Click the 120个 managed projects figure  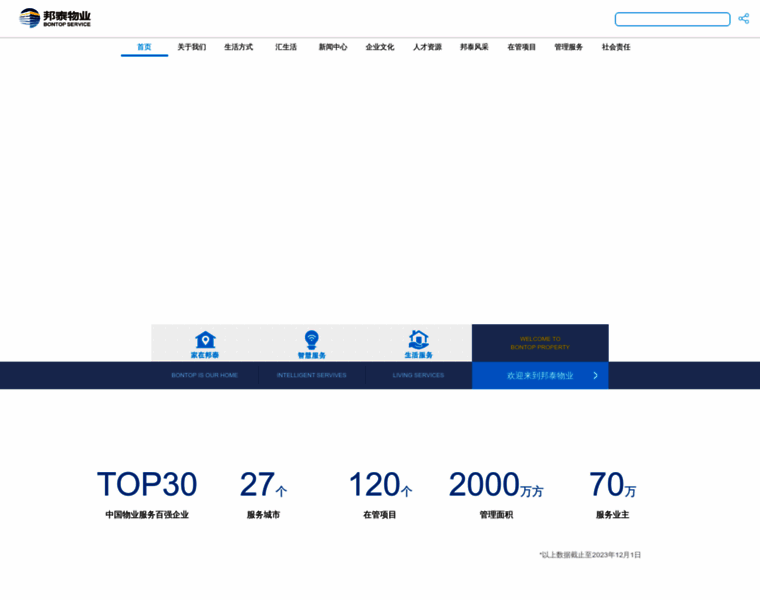click(380, 484)
